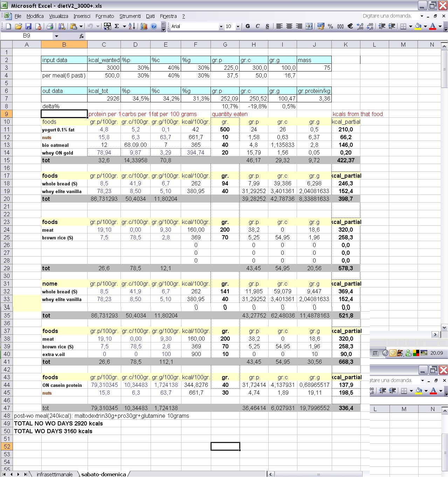Viewport: 448px width, 477px height.
Task: Open the Name Box dropdown beside B9
Action: (56, 36)
